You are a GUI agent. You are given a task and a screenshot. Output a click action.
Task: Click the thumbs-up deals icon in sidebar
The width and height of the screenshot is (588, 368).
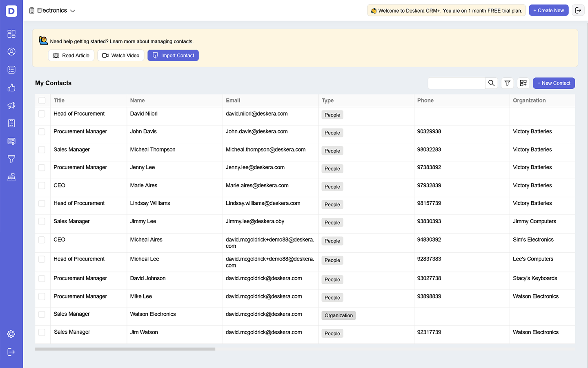[11, 88]
